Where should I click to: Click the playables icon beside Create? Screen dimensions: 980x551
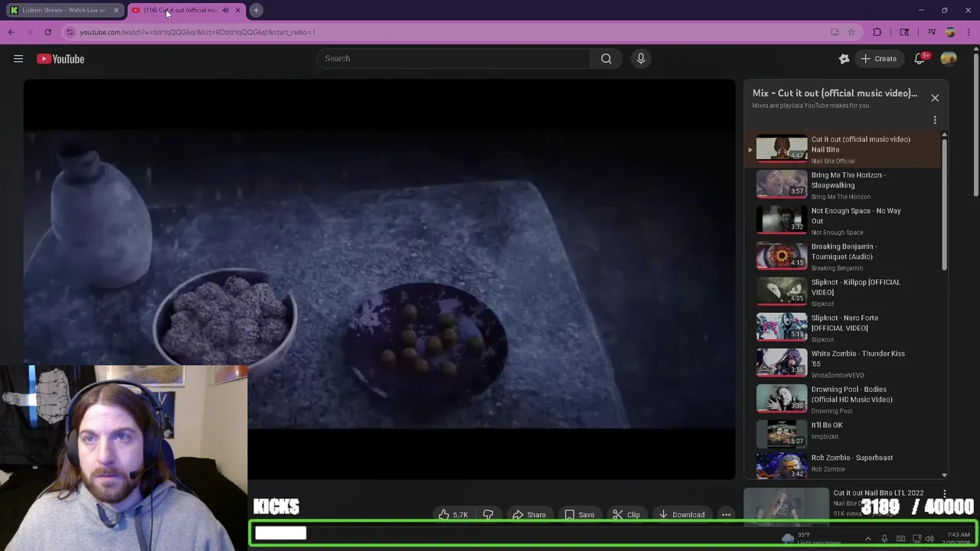click(x=844, y=59)
